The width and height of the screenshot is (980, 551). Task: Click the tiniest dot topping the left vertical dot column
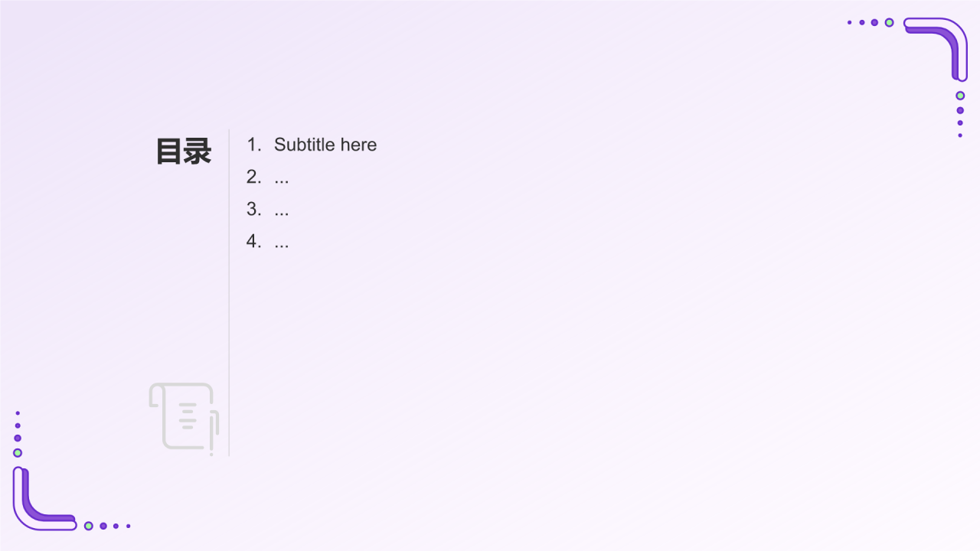pyautogui.click(x=18, y=413)
